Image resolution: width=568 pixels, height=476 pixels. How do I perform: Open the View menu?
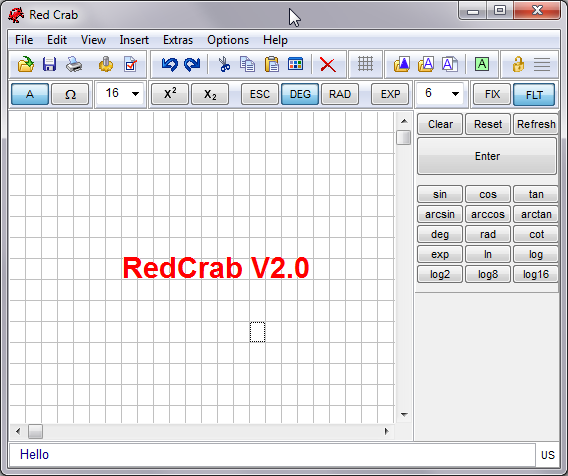point(93,40)
